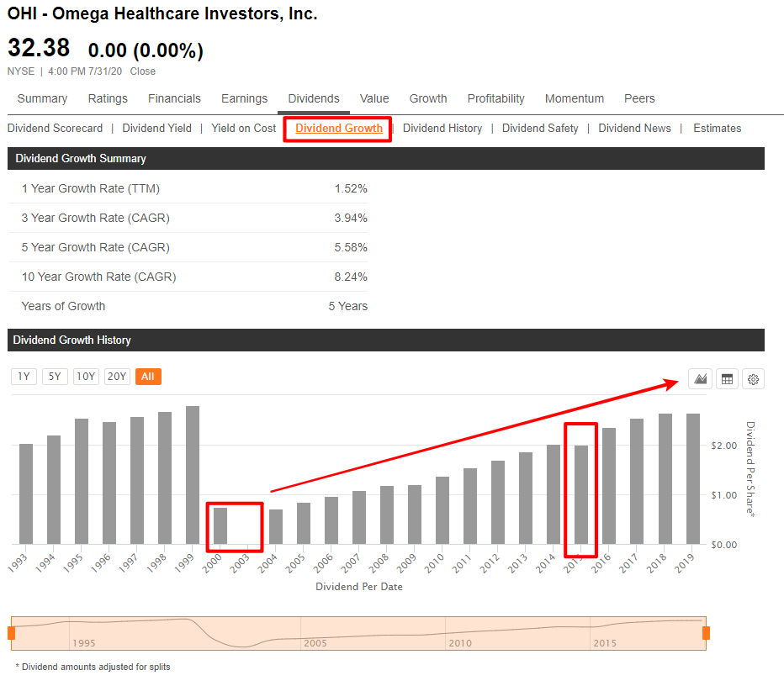Show dividend data as table icon
This screenshot has height=686, width=784.
coord(727,379)
